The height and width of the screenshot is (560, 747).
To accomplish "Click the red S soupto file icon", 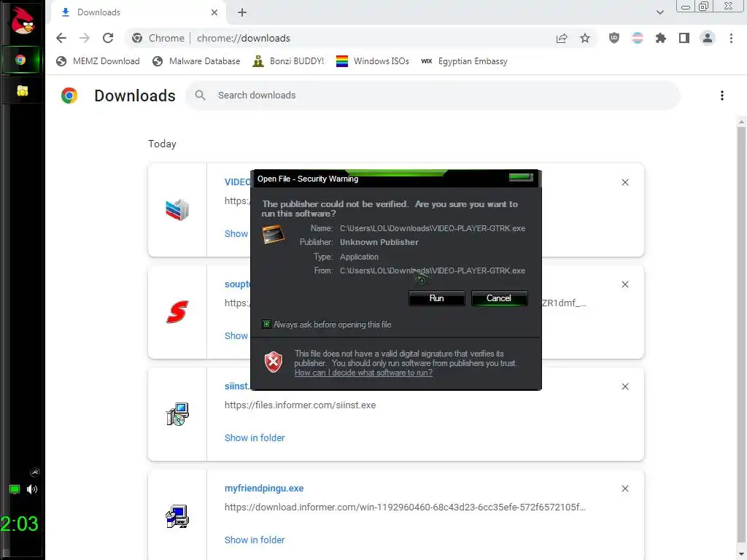I will [x=177, y=312].
